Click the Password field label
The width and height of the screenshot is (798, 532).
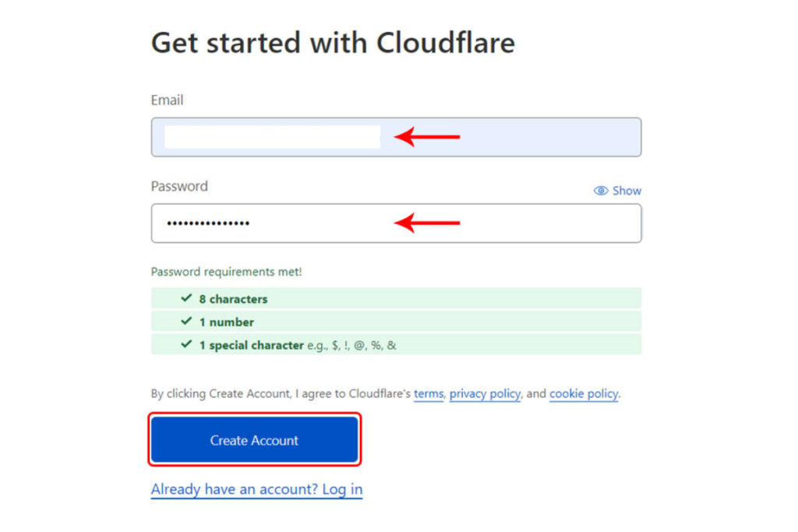pyautogui.click(x=179, y=186)
